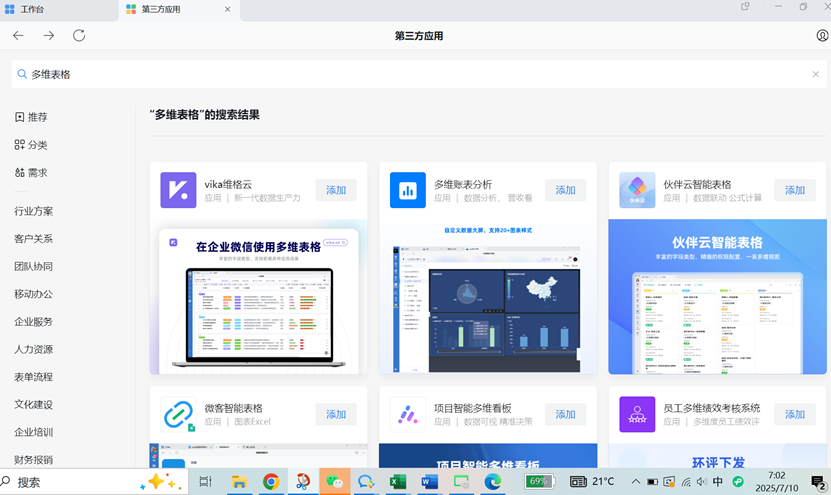Open the vika维格云 title
831x495 pixels.
coord(228,184)
